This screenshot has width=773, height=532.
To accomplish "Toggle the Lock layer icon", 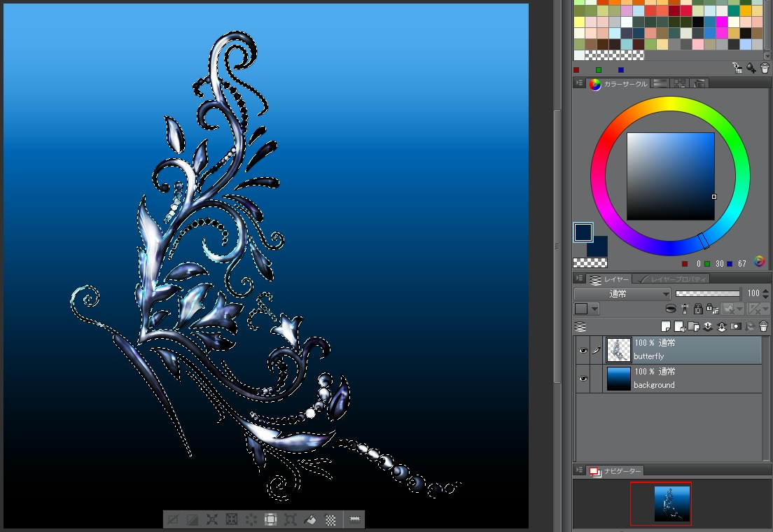I will (697, 309).
